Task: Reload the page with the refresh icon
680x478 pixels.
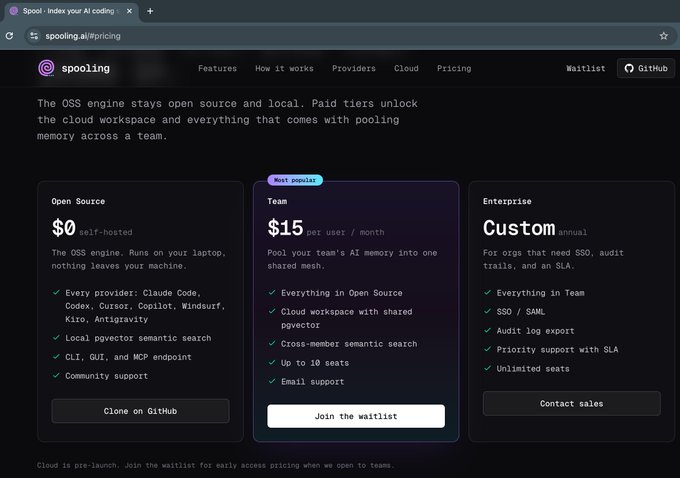Action: (10, 36)
